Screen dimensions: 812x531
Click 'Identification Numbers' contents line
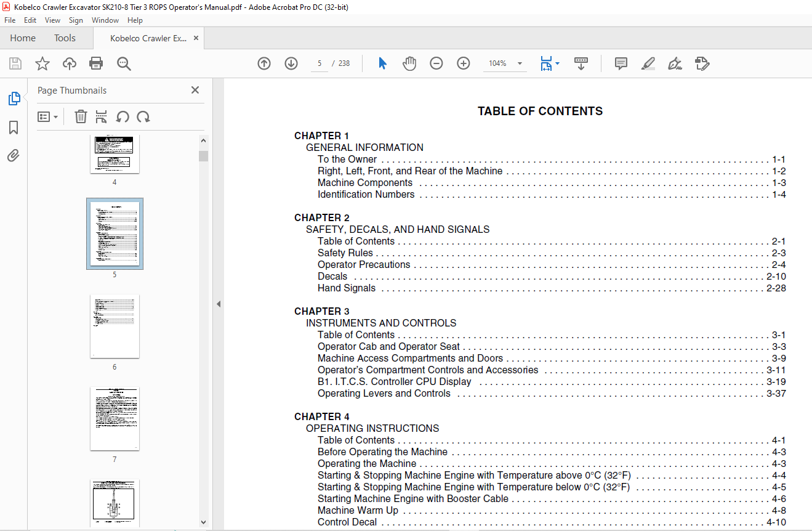(x=552, y=195)
